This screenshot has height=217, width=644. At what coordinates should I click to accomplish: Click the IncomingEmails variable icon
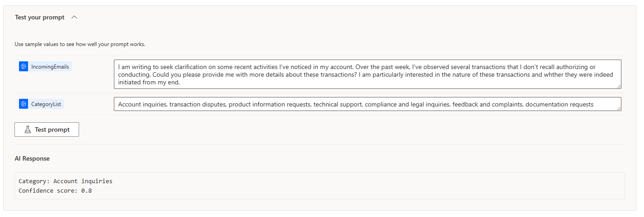pyautogui.click(x=24, y=66)
